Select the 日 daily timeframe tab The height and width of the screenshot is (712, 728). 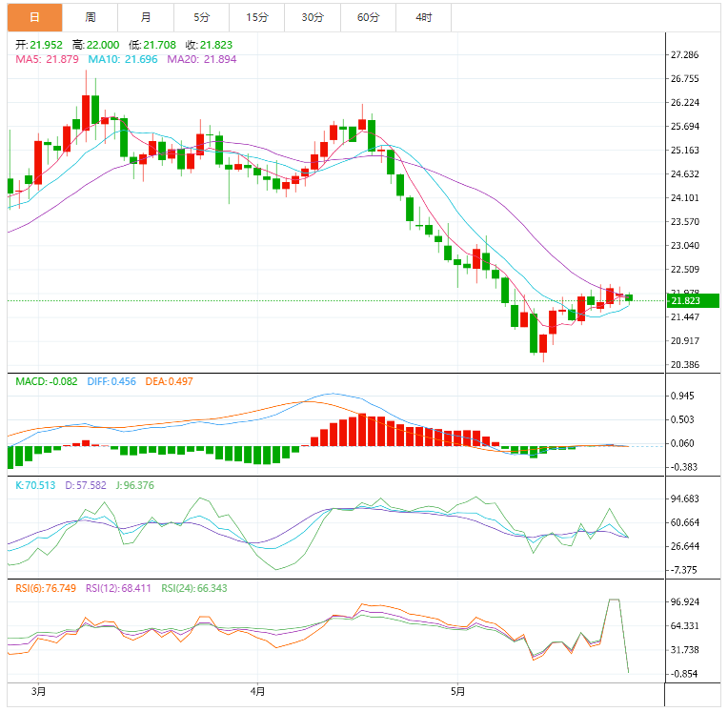click(x=35, y=18)
